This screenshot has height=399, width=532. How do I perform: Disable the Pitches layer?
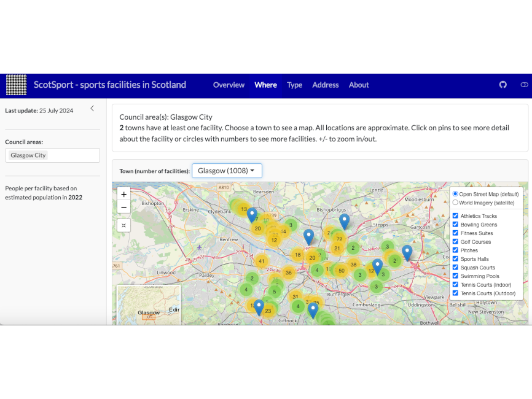click(455, 250)
